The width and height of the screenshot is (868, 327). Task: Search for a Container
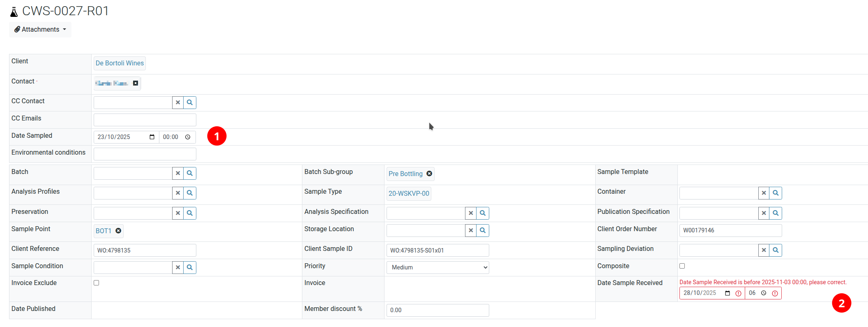[776, 193]
